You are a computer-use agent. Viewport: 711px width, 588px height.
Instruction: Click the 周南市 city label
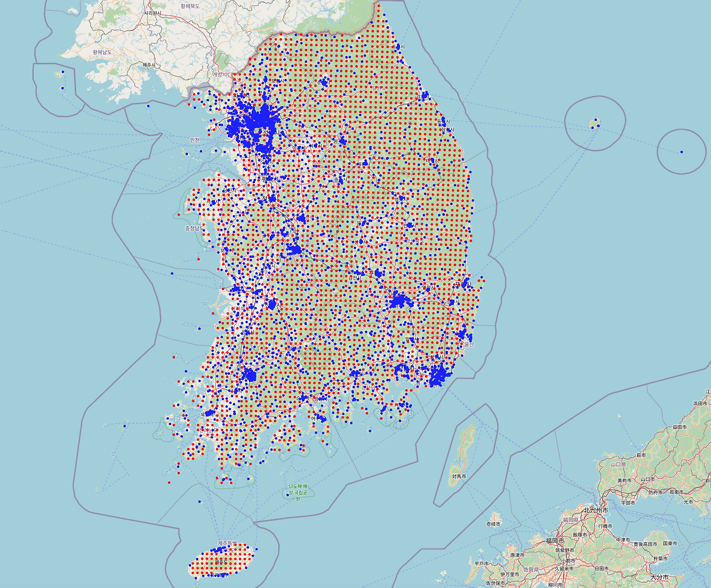676,492
